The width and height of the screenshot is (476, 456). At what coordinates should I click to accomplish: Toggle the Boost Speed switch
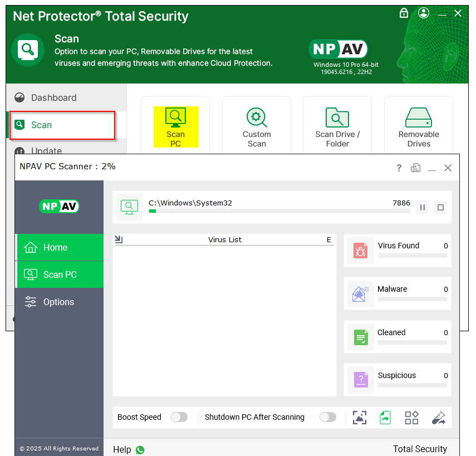[179, 417]
